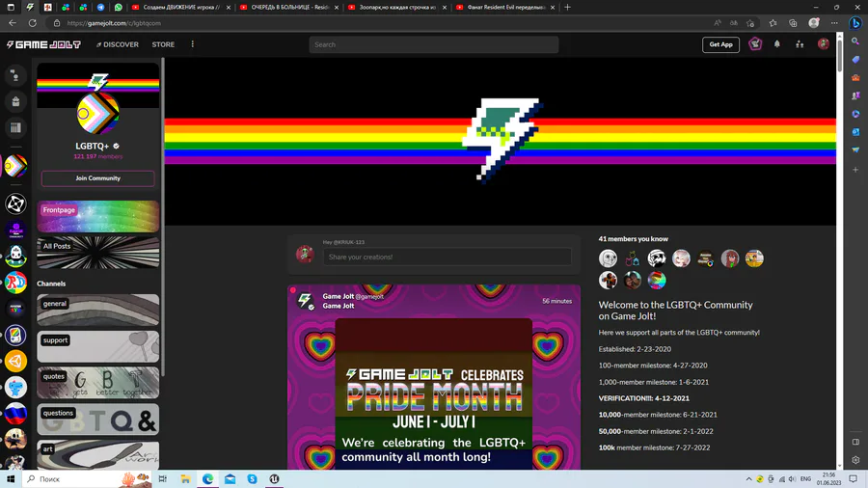
Task: Open browser collections icon
Action: point(793,23)
